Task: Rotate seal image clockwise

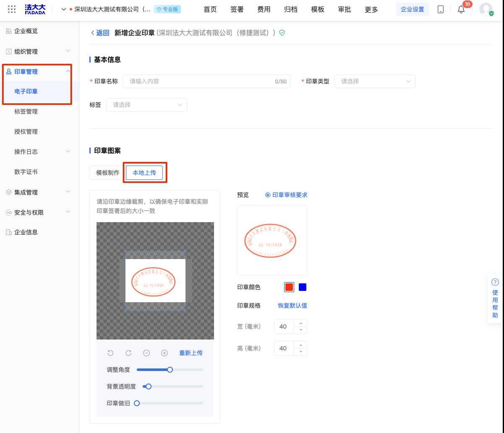Action: tap(128, 353)
